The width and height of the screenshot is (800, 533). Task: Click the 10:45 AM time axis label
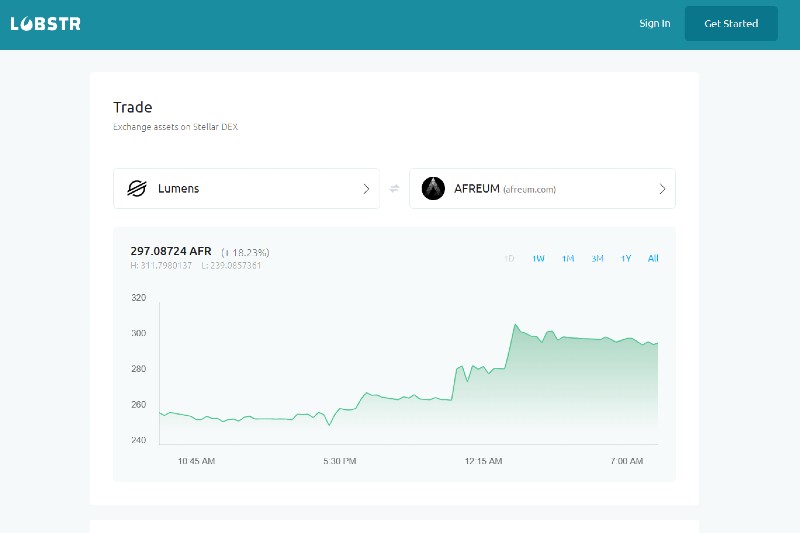click(x=196, y=461)
